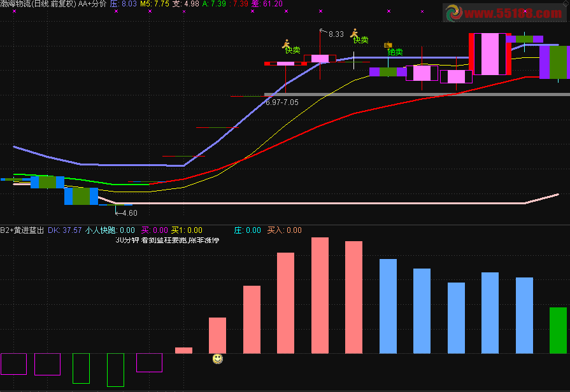Click the candlestick under the 8.33 label
Image resolution: width=570 pixels, height=392 pixels.
[x=320, y=59]
